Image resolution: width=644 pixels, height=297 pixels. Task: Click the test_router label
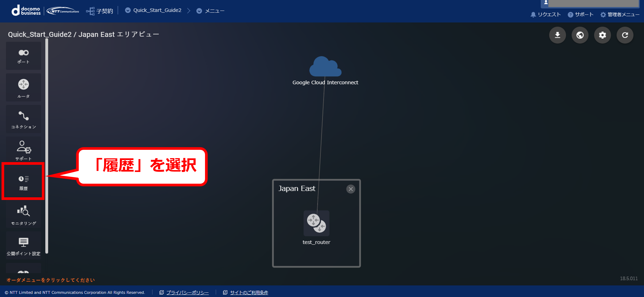click(316, 242)
